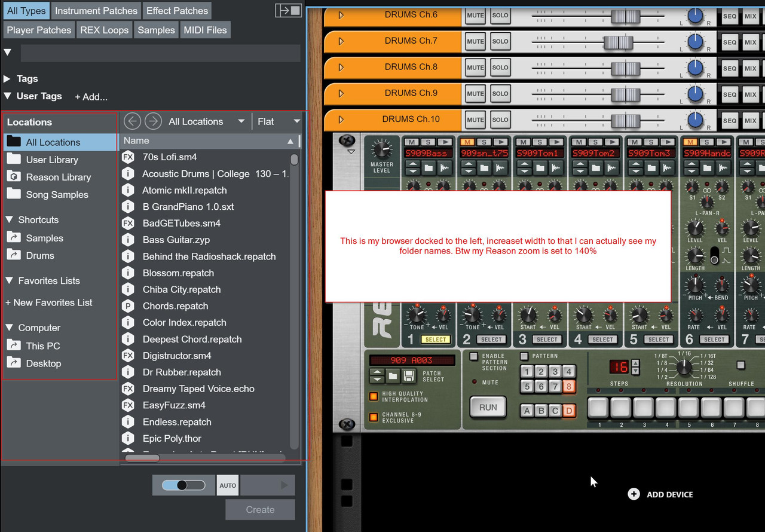Toggle High Quality Interpolation on Redrum

(374, 396)
